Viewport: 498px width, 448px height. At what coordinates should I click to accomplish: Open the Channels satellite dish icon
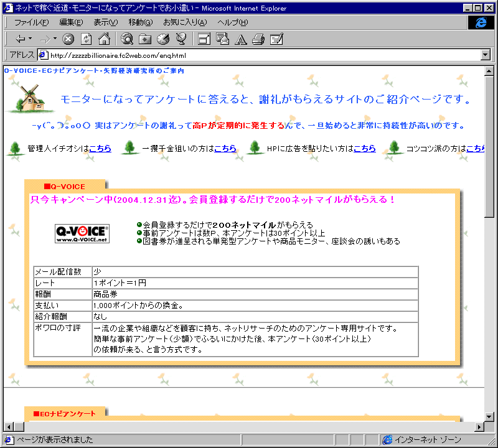click(181, 39)
